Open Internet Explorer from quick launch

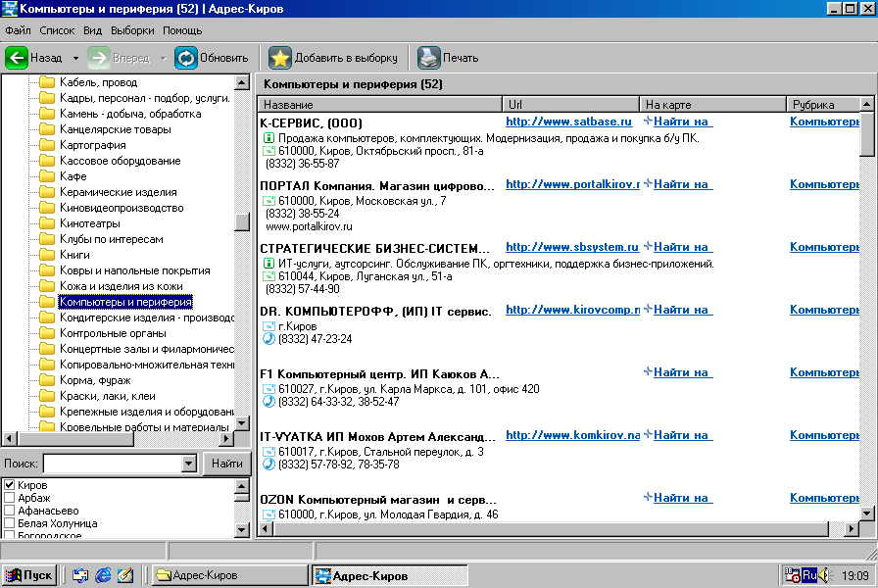tap(104, 575)
